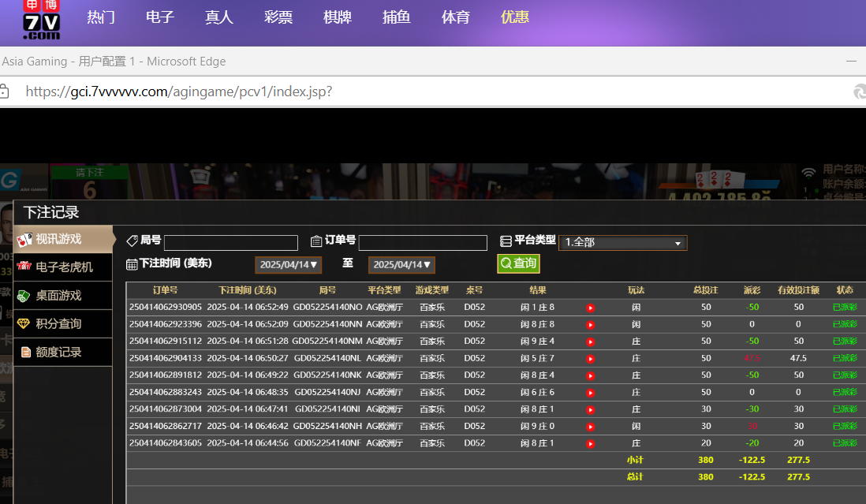Click calendar icon beside 下注时间 label
This screenshot has height=504, width=866.
tap(132, 264)
